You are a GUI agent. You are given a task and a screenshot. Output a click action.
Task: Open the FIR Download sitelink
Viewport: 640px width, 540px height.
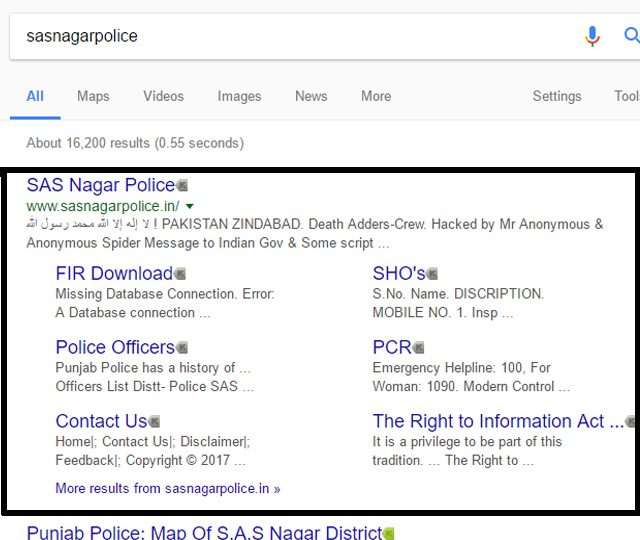coord(114,273)
